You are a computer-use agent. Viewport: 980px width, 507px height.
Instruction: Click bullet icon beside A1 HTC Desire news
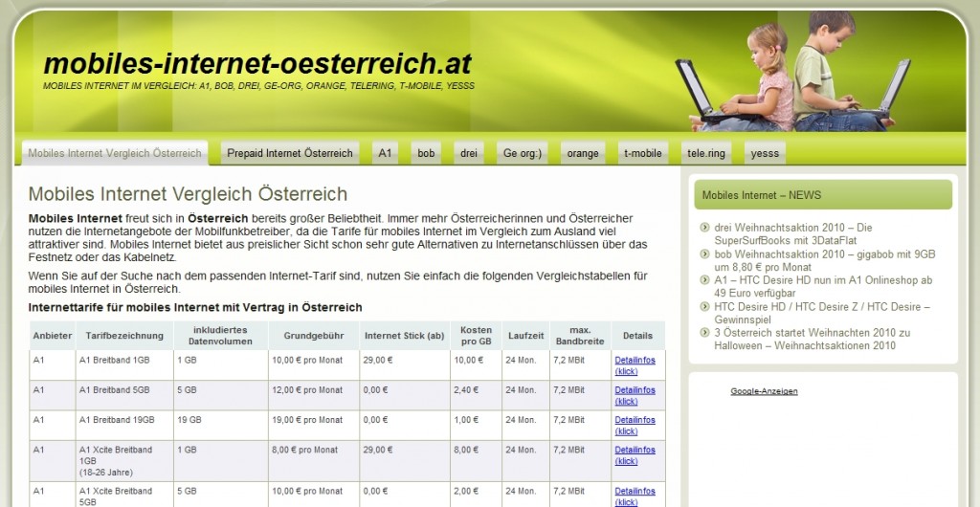click(705, 279)
